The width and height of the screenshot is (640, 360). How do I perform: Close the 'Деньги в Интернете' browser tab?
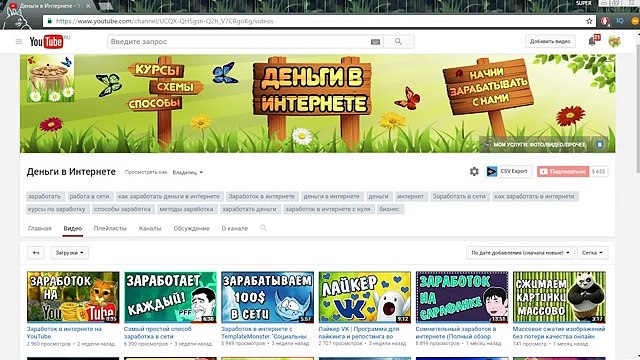tap(88, 6)
